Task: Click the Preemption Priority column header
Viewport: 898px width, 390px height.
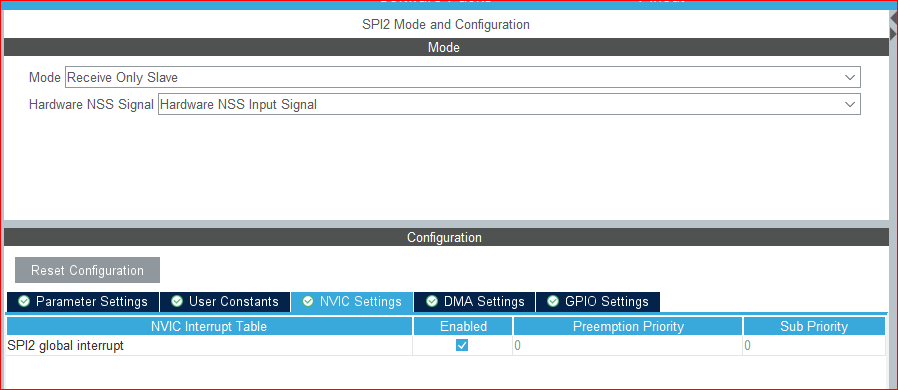Action: (628, 326)
